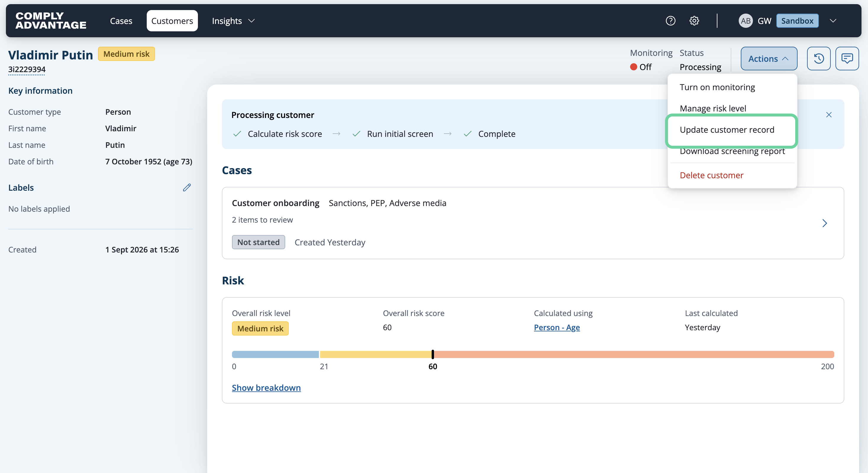
Task: Close the Processing customer banner
Action: coord(829,115)
